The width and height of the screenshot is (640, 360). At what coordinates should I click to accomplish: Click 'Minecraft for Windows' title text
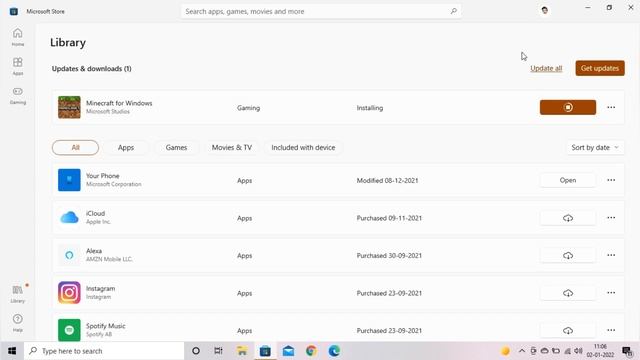coord(119,103)
